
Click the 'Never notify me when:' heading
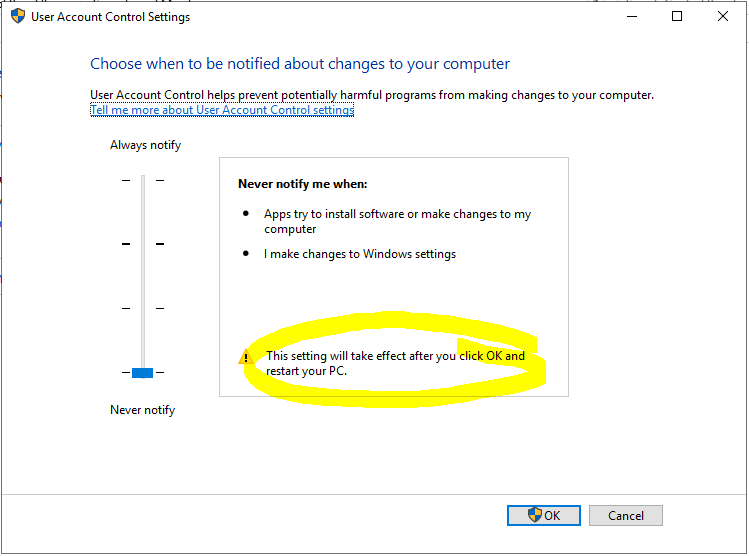click(303, 184)
